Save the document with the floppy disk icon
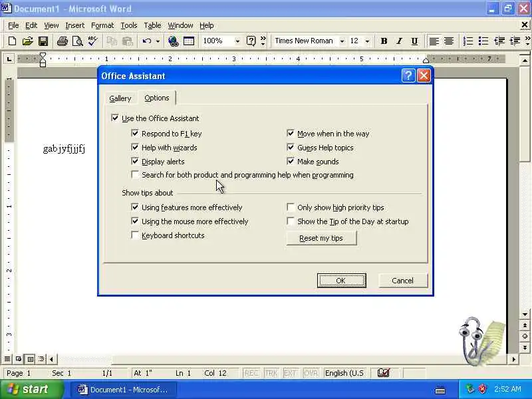Viewport: 532px width, 399px height. (43, 41)
